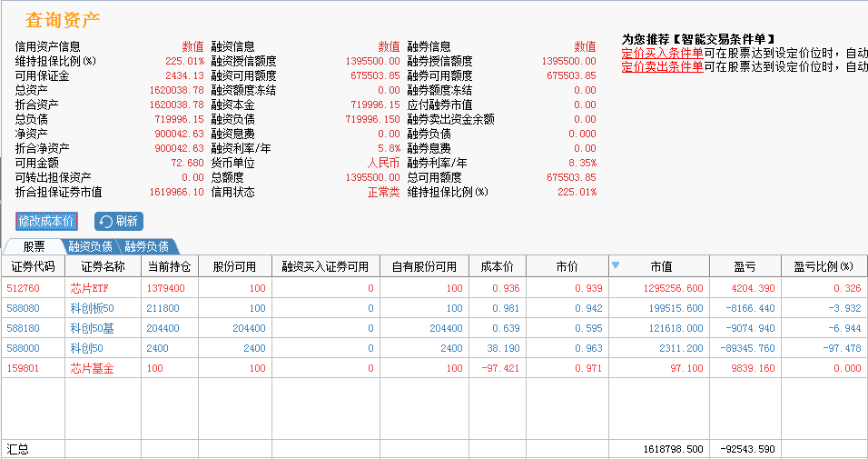
Task: Click the 汇总 summary row label
Action: pyautogui.click(x=18, y=449)
